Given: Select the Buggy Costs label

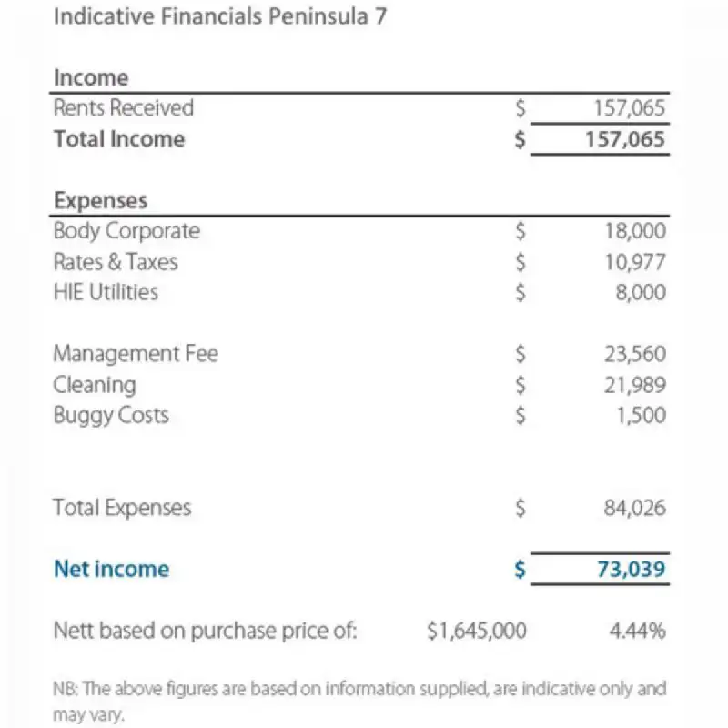Looking at the screenshot, I should tap(111, 415).
